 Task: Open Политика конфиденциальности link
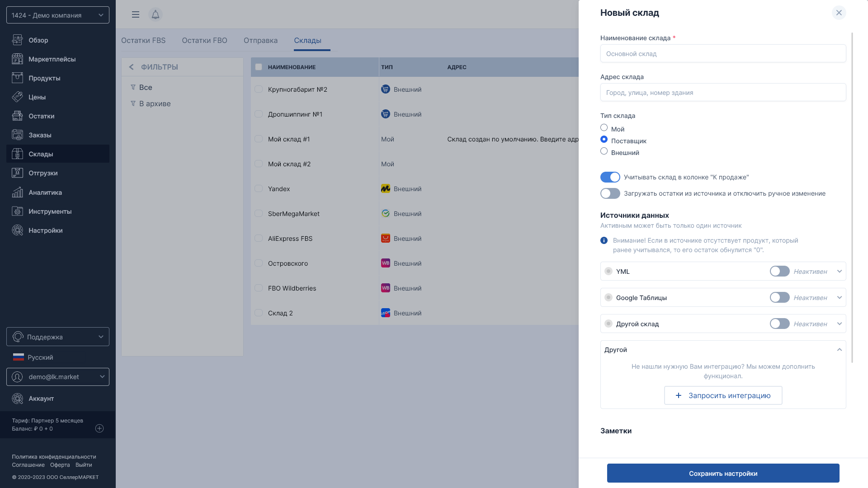(x=54, y=457)
